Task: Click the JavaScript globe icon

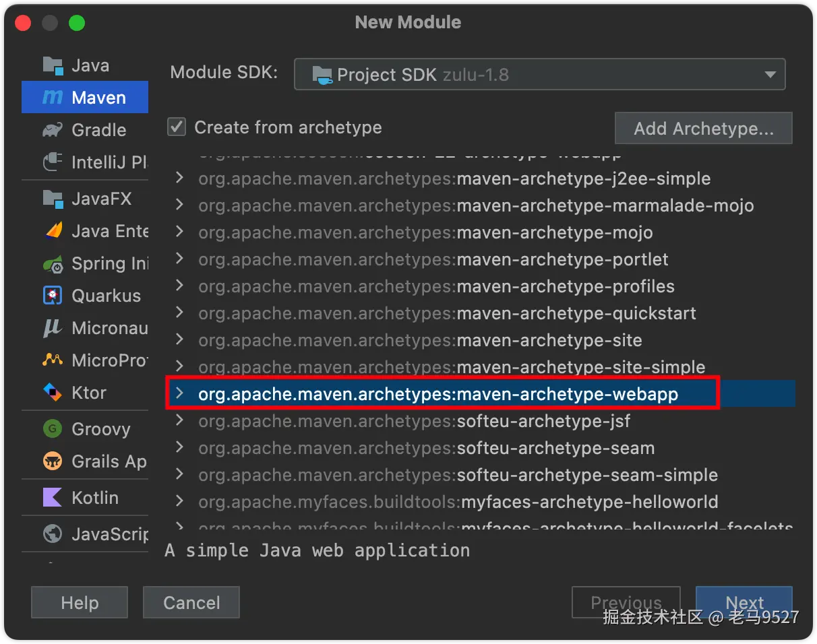Action: pyautogui.click(x=53, y=534)
